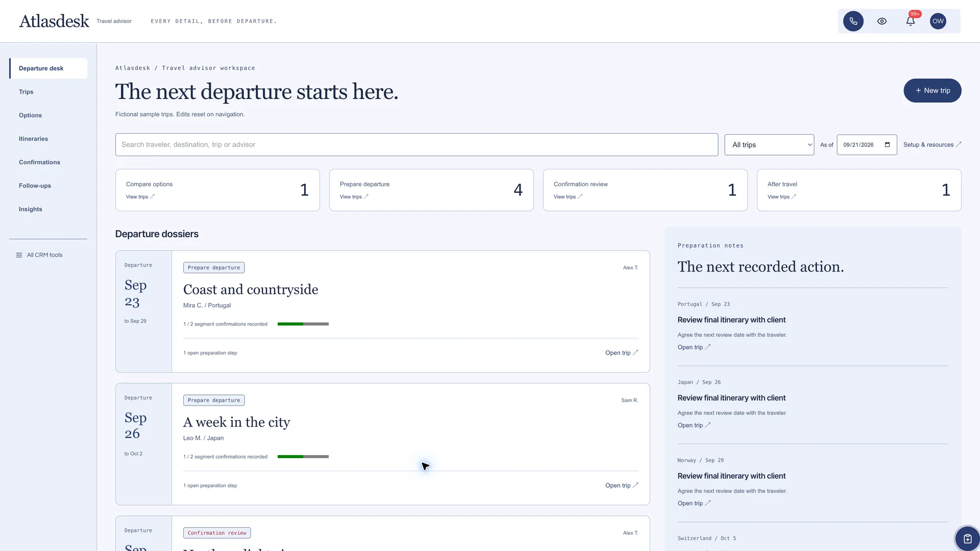Click the After travel summary card
The width and height of the screenshot is (980, 551).
tap(859, 190)
